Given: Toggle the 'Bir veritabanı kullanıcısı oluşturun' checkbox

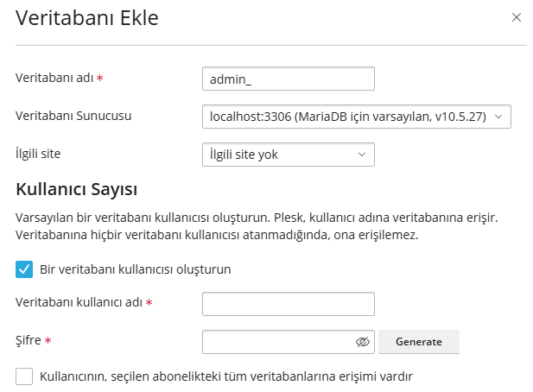Looking at the screenshot, I should click(x=24, y=269).
